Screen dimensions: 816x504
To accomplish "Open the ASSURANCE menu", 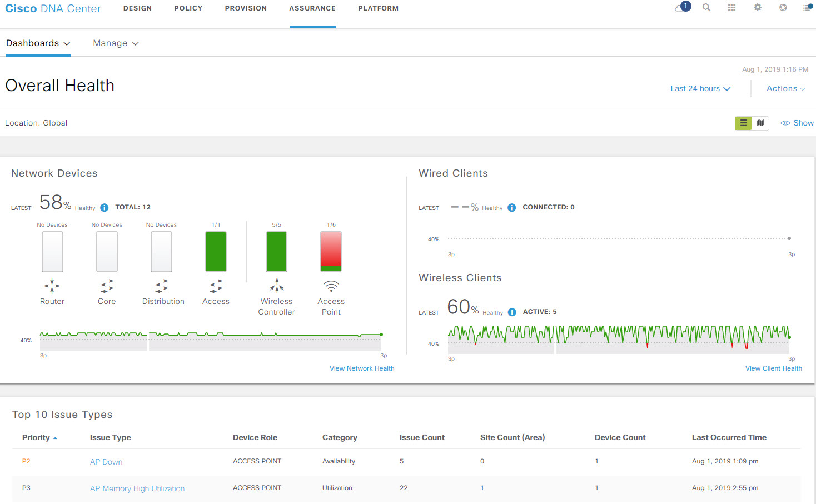I will (312, 8).
